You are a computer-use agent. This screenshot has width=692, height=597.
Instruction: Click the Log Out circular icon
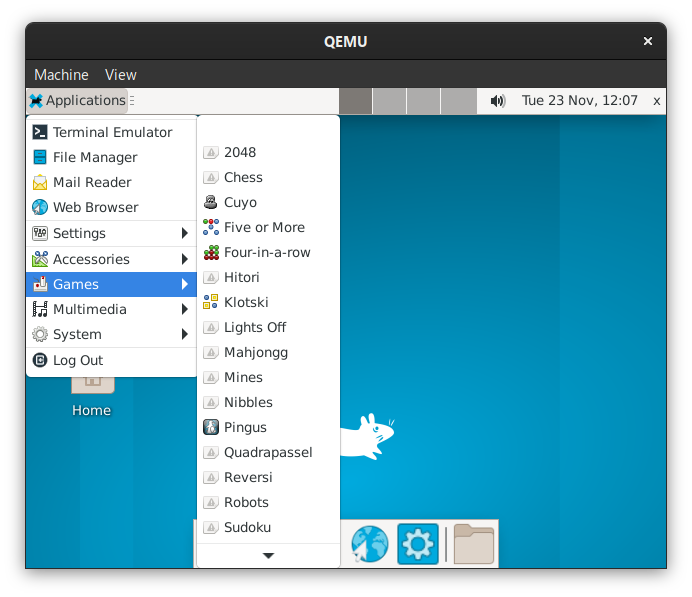pos(40,360)
